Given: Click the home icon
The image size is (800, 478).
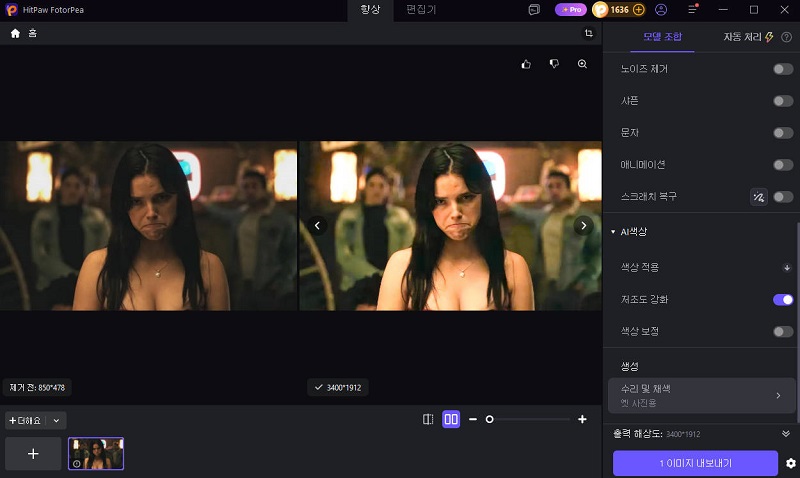Looking at the screenshot, I should [x=15, y=34].
